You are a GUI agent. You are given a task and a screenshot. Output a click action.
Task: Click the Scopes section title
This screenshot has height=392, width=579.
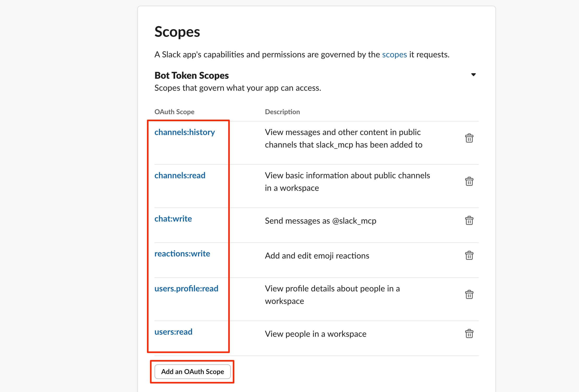pos(177,32)
